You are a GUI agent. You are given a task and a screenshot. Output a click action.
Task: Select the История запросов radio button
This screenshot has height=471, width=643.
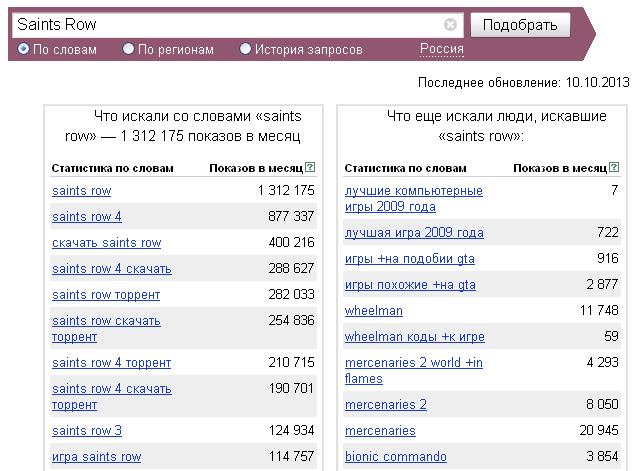click(245, 49)
